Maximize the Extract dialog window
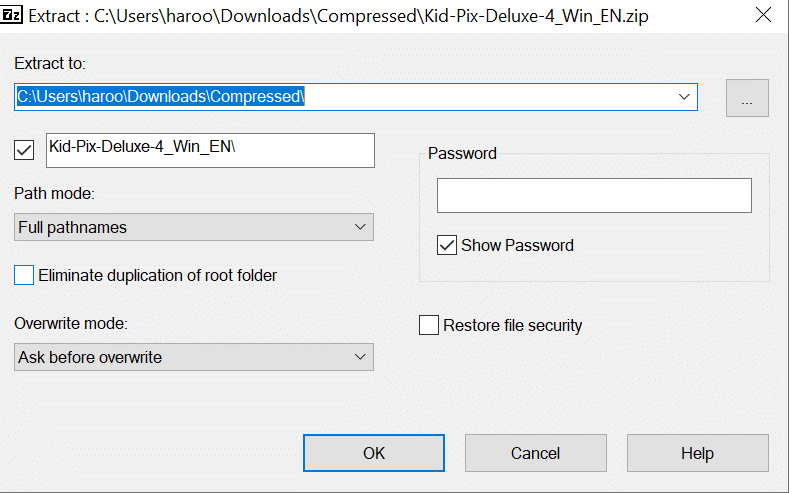This screenshot has width=789, height=493. point(717,17)
